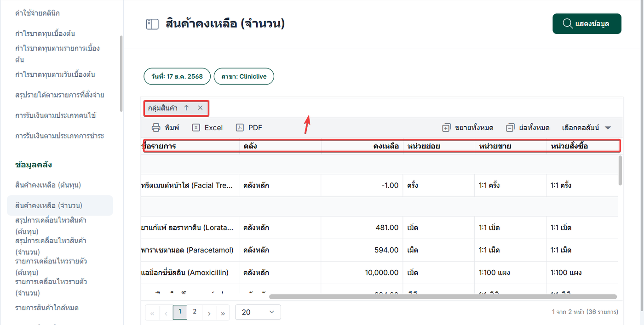644x325 pixels.
Task: Click the พิมพ์ print button
Action: point(166,127)
